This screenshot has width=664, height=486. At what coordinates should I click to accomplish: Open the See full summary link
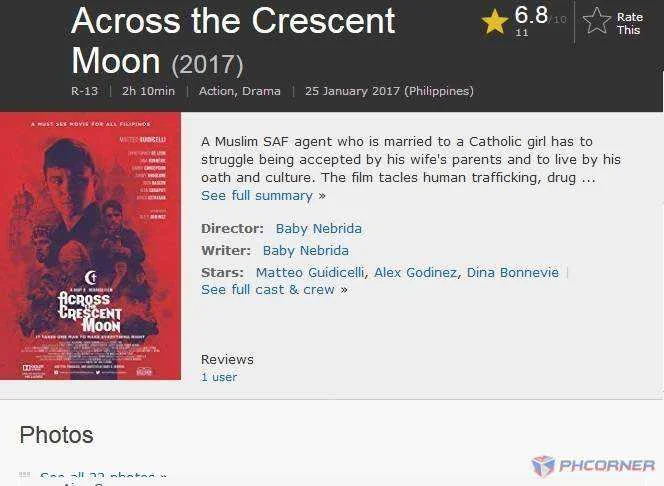click(263, 196)
